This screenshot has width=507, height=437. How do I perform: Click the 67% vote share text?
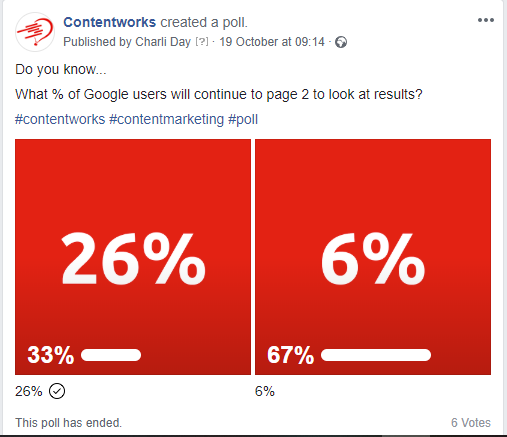point(291,355)
